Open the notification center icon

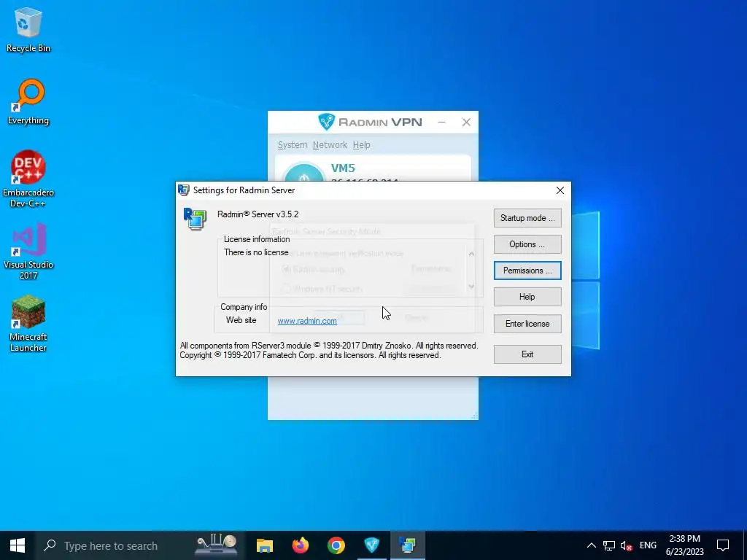(723, 545)
